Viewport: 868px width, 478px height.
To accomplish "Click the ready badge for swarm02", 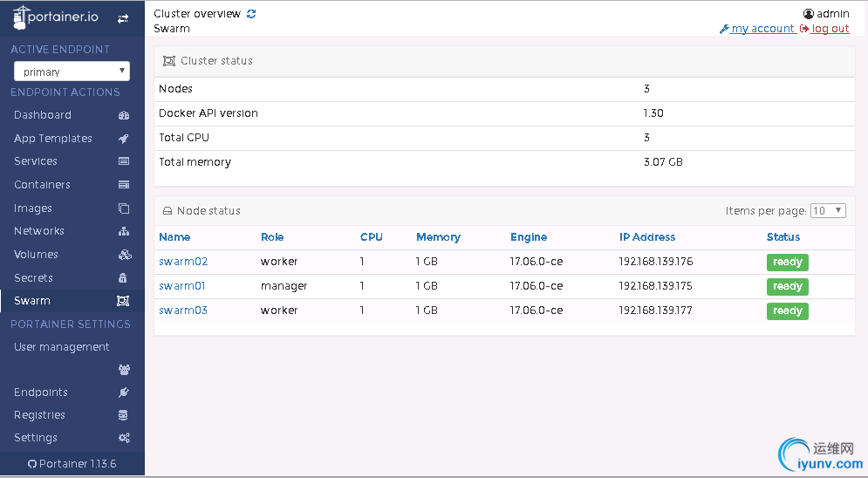I will pyautogui.click(x=787, y=263).
